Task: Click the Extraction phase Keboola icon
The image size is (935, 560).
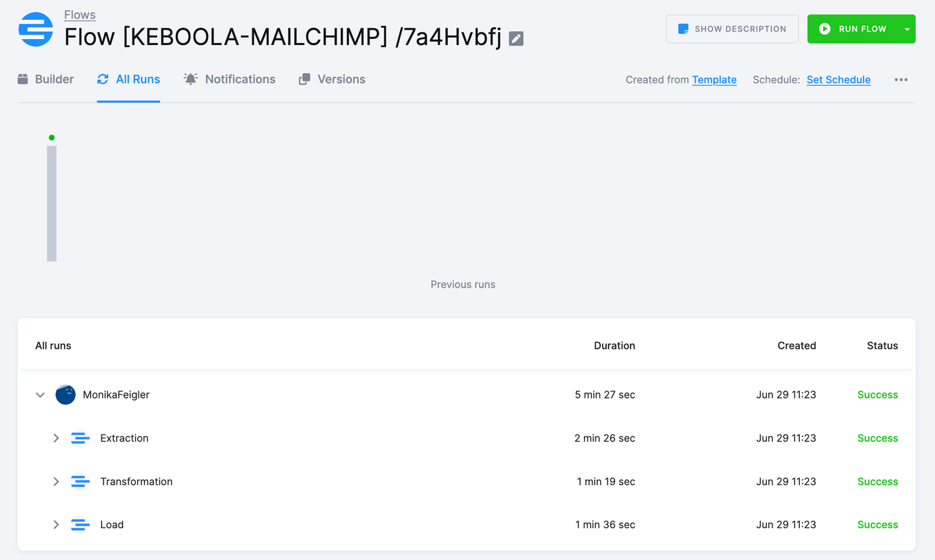Action: coord(79,438)
